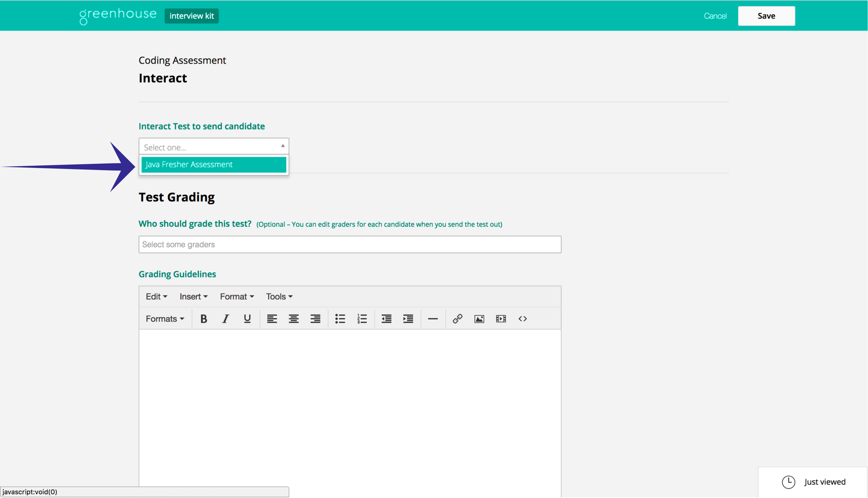Increase indent in the editor

[x=408, y=319]
